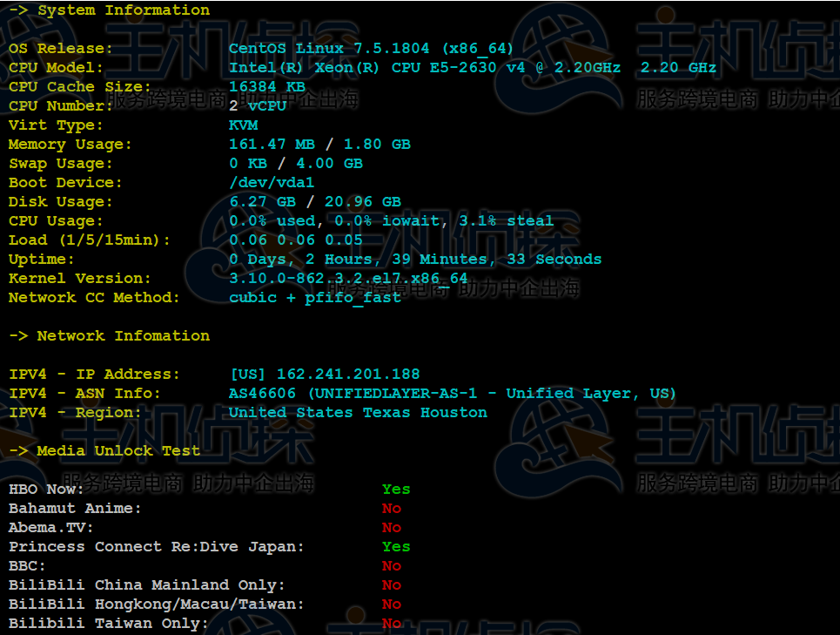Click the 'CPU Model:' label
The width and height of the screenshot is (840, 635).
[56, 68]
